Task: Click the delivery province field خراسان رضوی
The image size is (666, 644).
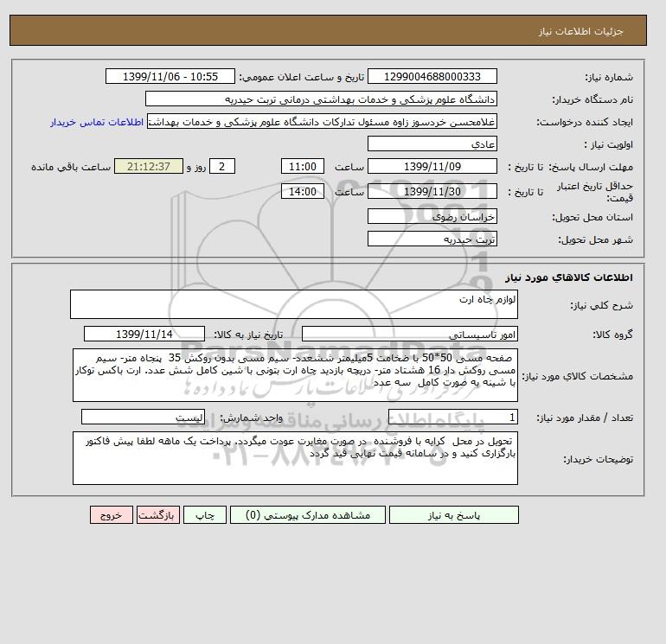Action: (432, 216)
